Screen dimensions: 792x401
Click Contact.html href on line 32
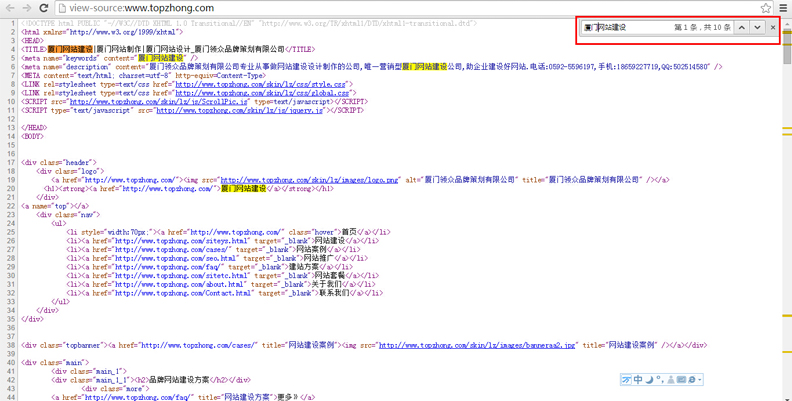[183, 293]
